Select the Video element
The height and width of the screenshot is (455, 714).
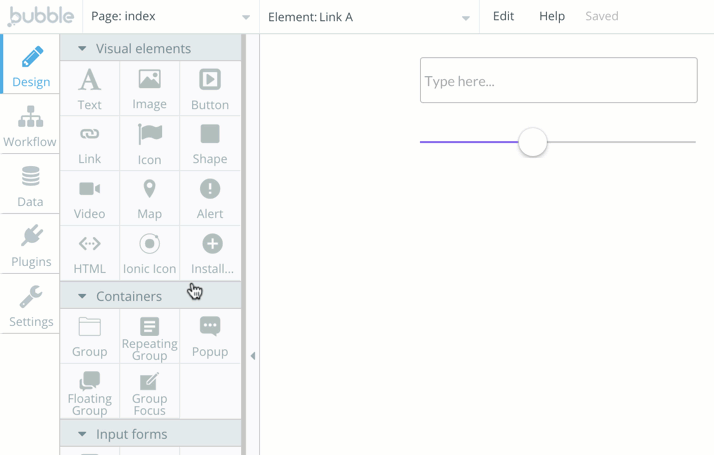pyautogui.click(x=89, y=199)
